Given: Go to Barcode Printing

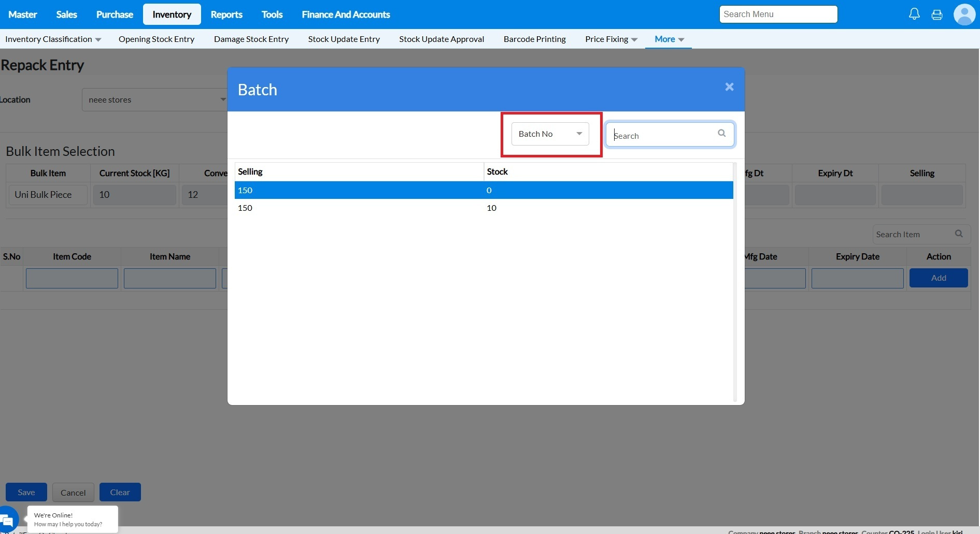Looking at the screenshot, I should 535,39.
